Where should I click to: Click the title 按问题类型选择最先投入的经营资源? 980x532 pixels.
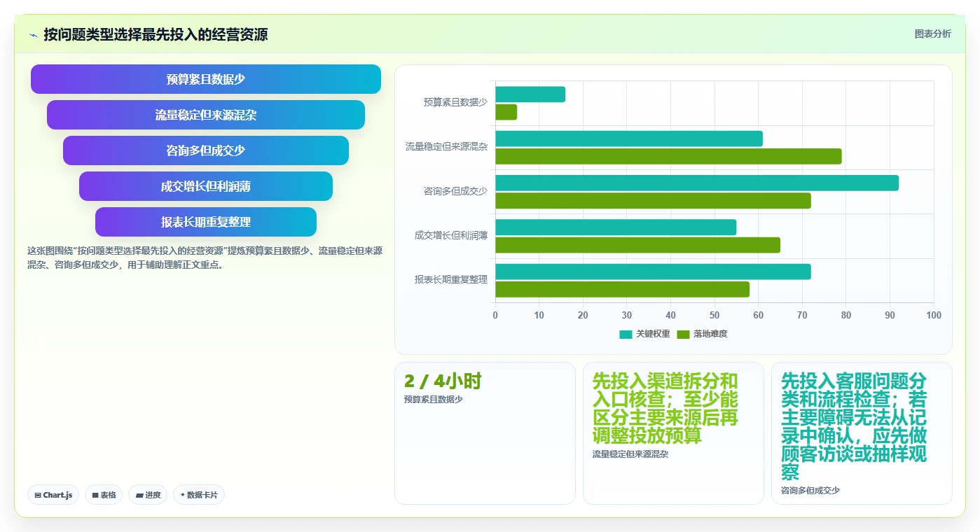(156, 34)
